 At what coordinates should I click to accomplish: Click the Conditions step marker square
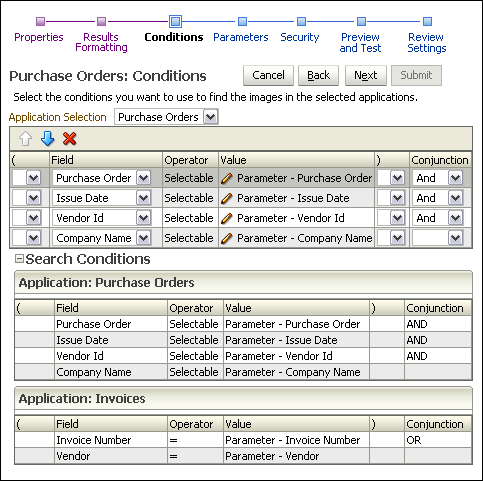(175, 22)
